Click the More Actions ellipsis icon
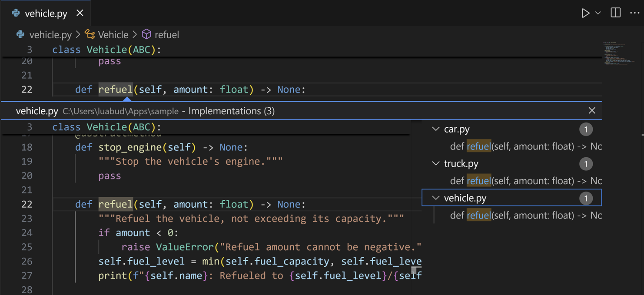 click(x=635, y=13)
